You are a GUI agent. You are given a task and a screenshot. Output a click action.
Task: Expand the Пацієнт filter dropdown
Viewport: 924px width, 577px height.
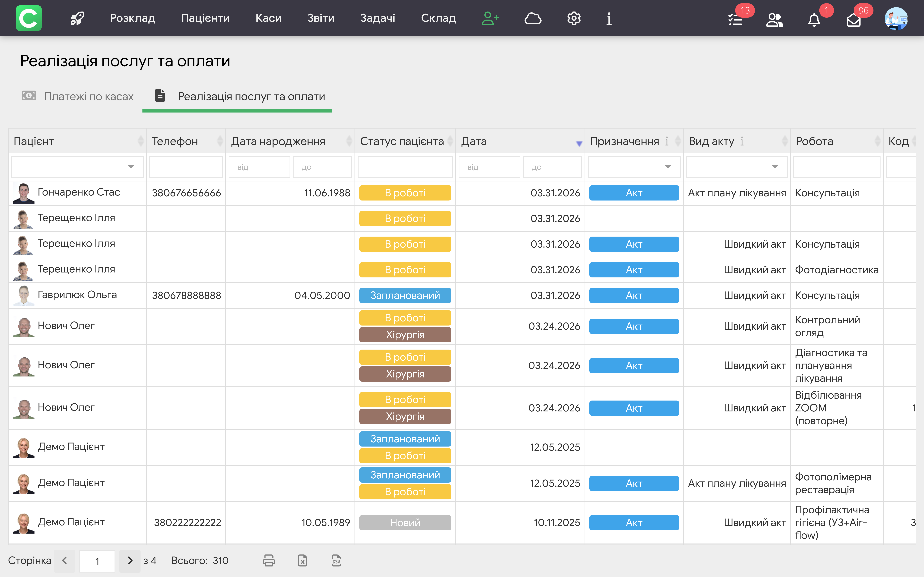click(131, 167)
